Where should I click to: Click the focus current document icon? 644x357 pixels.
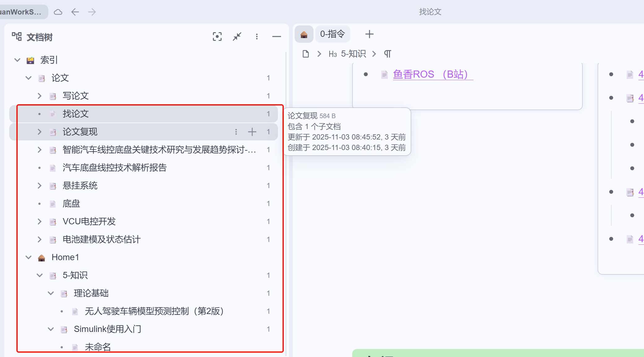point(217,37)
